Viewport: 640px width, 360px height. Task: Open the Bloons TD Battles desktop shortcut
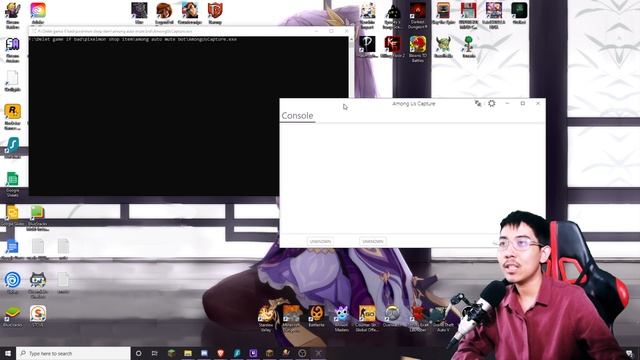[x=418, y=49]
